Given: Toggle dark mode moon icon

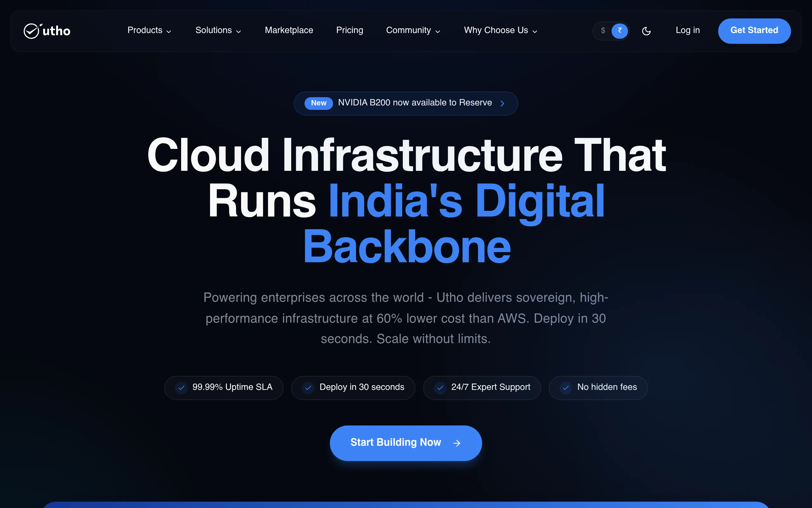Looking at the screenshot, I should click(x=646, y=31).
